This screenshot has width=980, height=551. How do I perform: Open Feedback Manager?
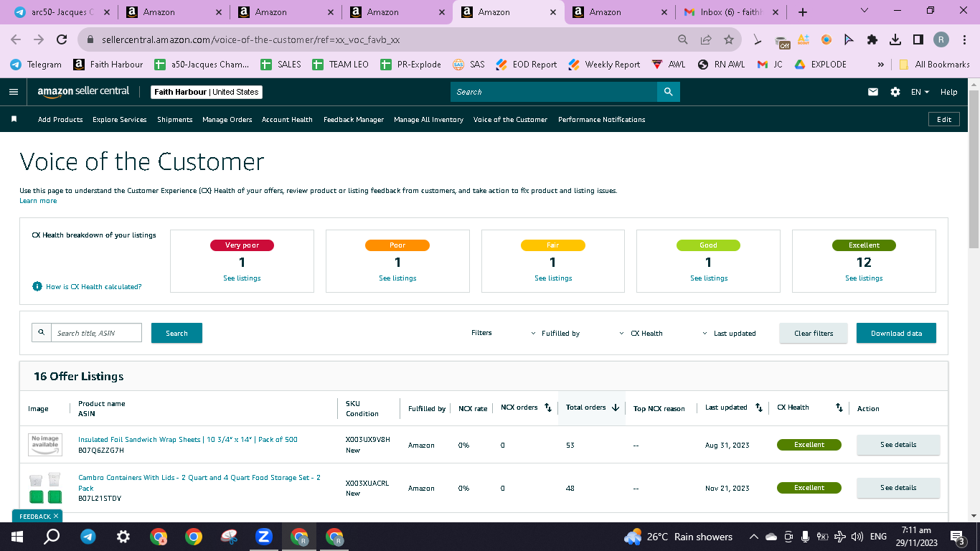(354, 119)
